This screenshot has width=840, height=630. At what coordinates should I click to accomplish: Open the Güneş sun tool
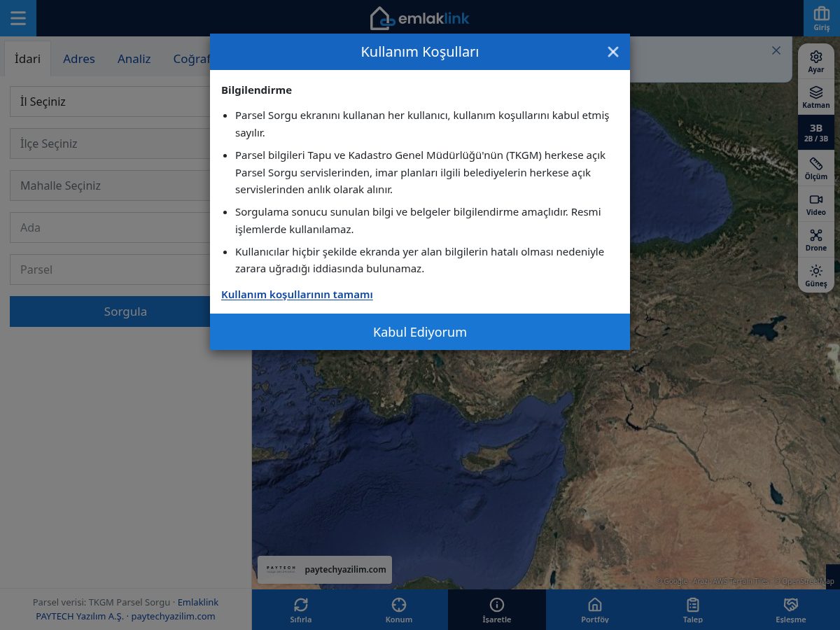click(x=816, y=276)
